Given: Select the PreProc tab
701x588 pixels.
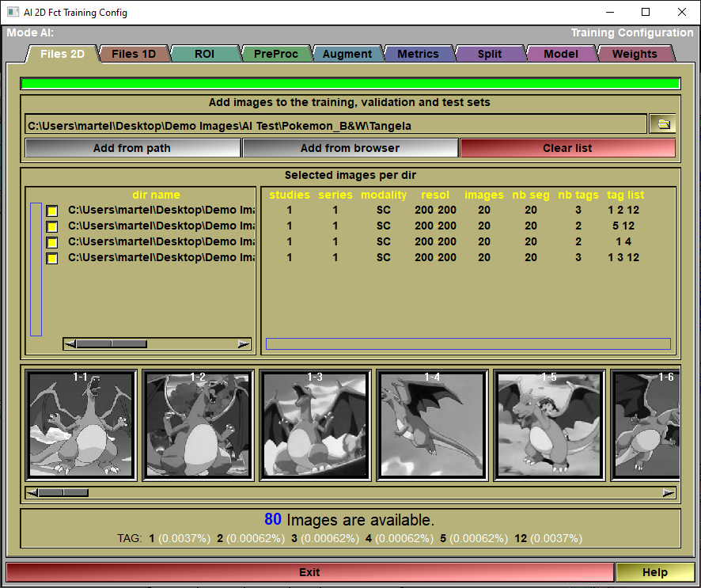Looking at the screenshot, I should coord(276,54).
